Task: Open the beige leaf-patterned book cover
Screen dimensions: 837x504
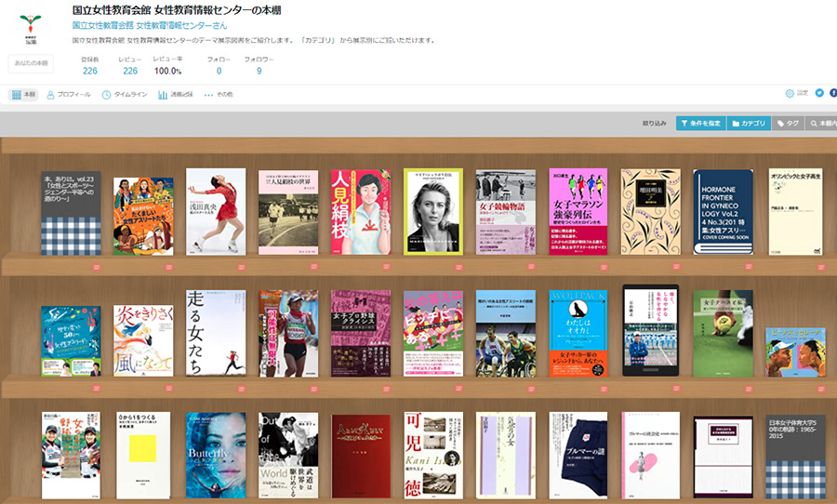Action: pos(651,211)
